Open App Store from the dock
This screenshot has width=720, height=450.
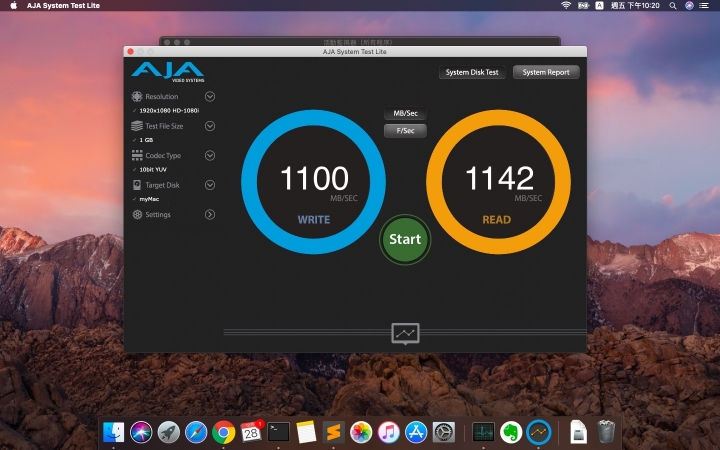click(416, 432)
